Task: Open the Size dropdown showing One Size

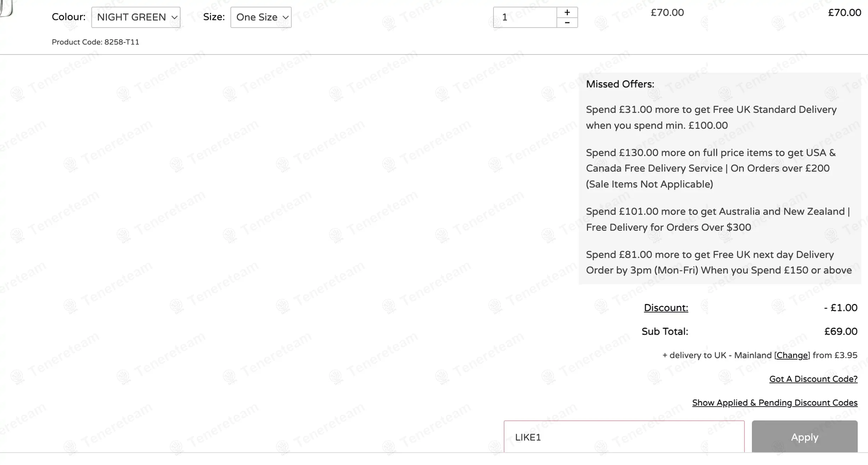Action: 261,17
